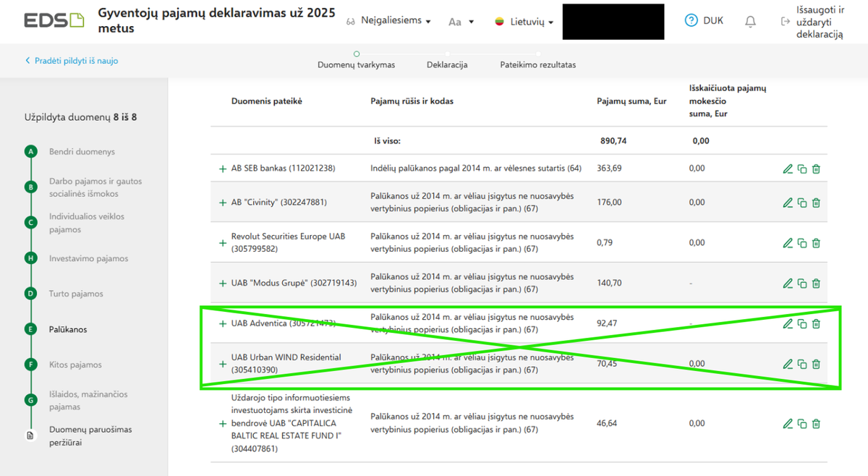Screen dimensions: 868x476
Task: Click the Duomenis pateikė column header
Action: 267,101
